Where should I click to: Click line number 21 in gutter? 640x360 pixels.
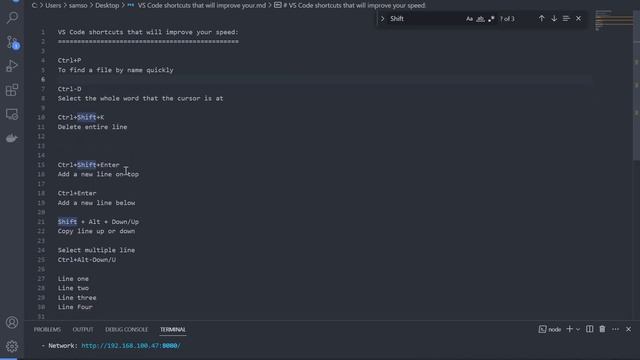(41, 222)
